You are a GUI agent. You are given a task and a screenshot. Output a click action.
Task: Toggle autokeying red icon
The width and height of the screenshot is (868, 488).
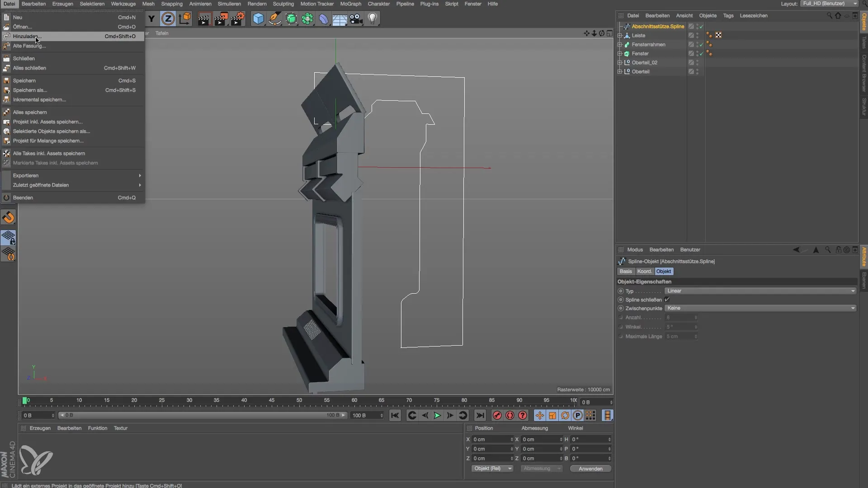click(x=509, y=415)
